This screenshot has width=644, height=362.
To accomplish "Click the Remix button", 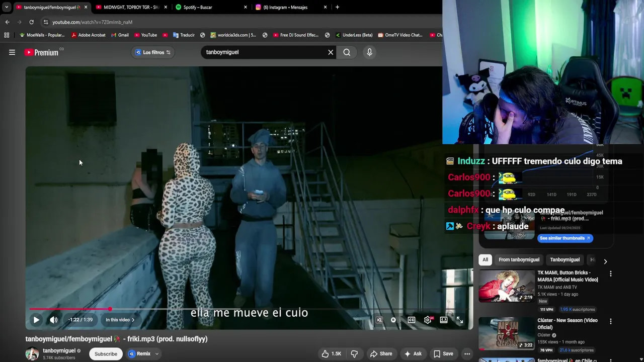I will click(139, 354).
